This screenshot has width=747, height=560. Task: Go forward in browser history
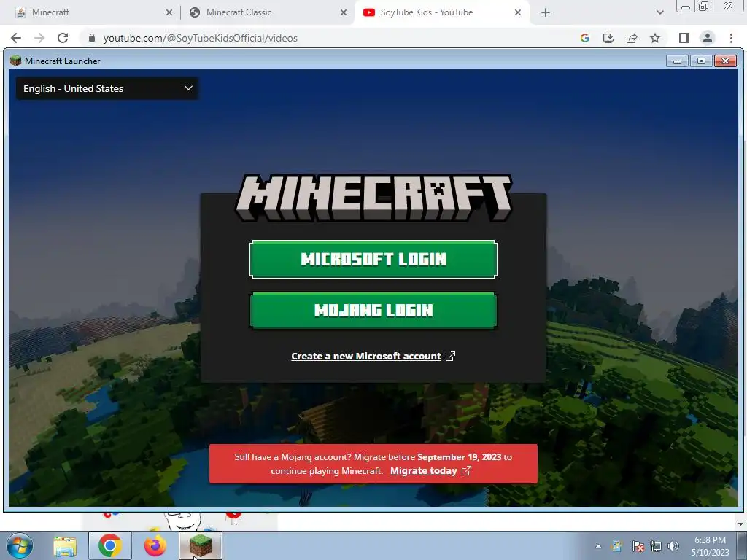point(39,38)
